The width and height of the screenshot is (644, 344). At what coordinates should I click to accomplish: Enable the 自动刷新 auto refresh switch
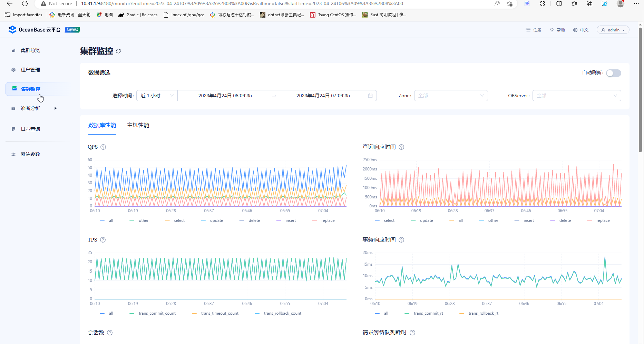click(613, 73)
